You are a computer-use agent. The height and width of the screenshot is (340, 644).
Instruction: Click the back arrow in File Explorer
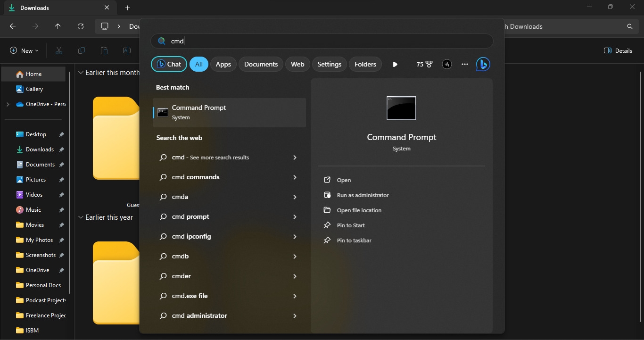(13, 26)
